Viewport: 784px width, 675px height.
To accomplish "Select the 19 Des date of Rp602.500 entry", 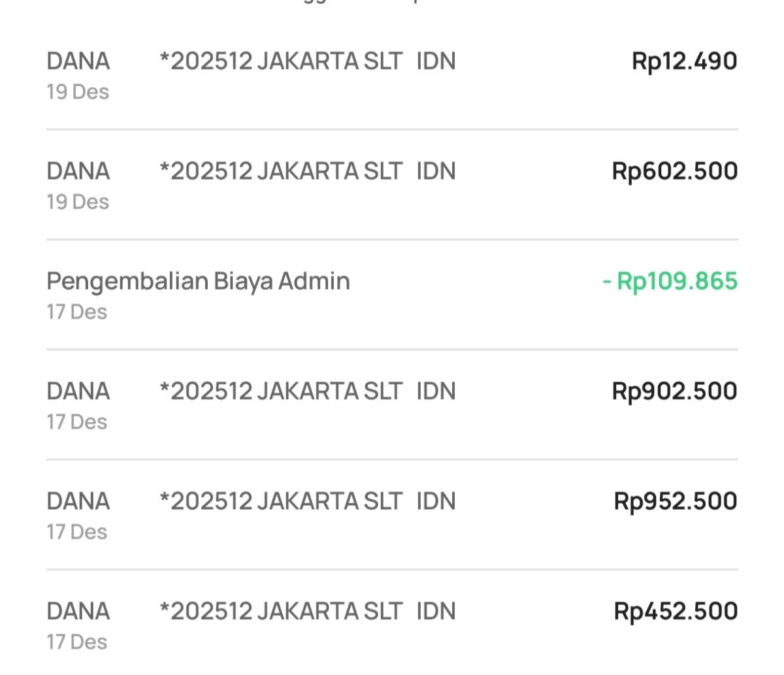I will click(78, 202).
